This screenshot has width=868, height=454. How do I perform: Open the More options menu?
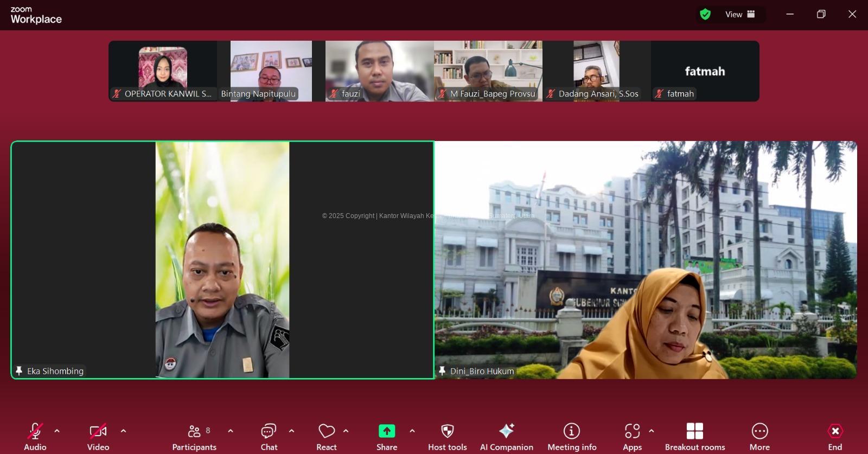(x=759, y=437)
